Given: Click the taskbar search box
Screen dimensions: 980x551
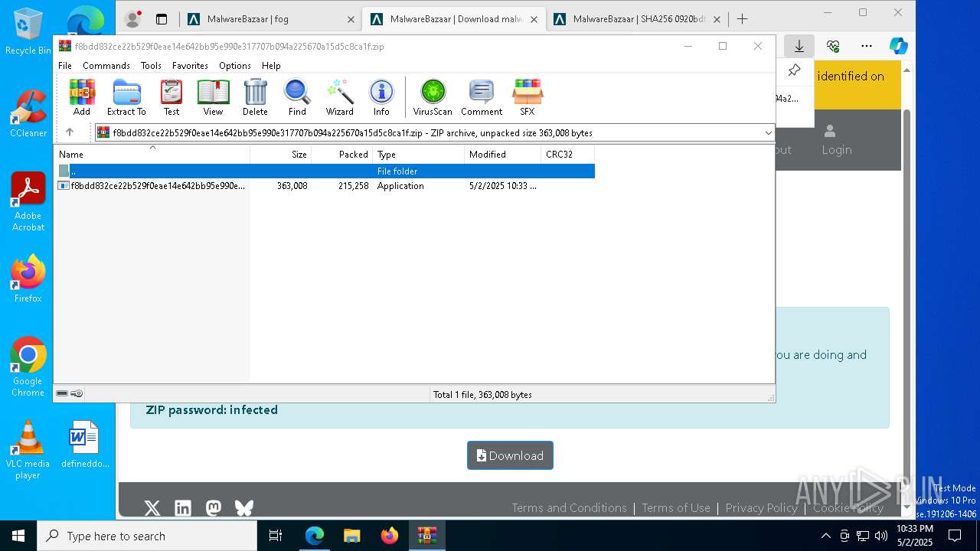Looking at the screenshot, I should (x=147, y=536).
